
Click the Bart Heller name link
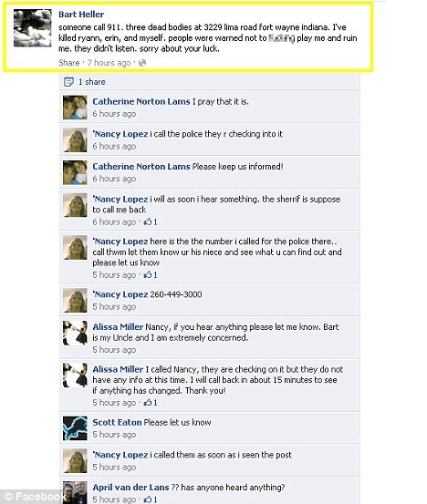coord(81,15)
